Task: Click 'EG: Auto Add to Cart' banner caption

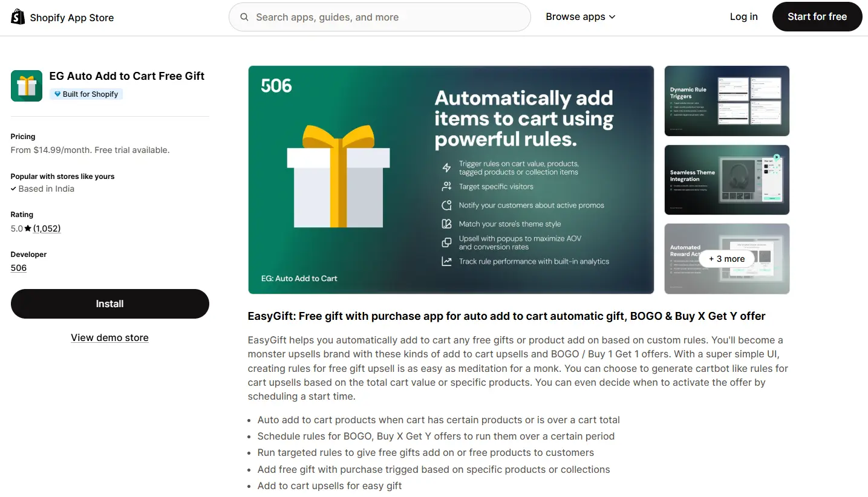Action: click(299, 278)
